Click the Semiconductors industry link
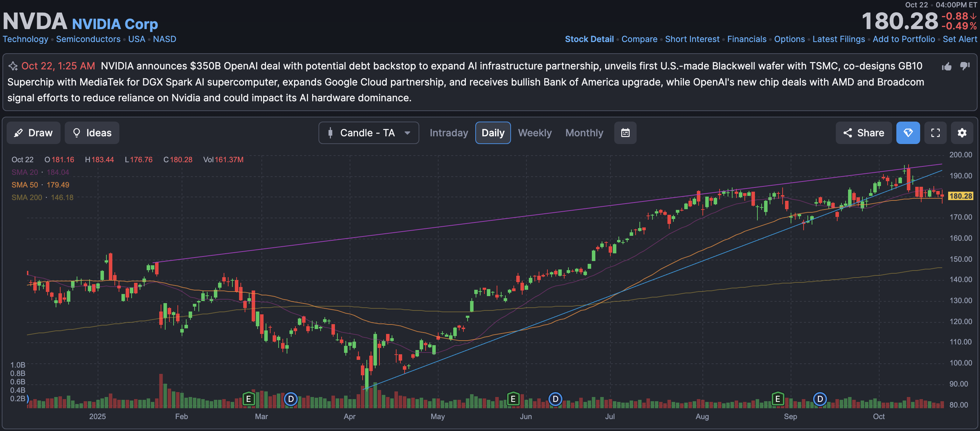The image size is (980, 431). click(x=88, y=39)
